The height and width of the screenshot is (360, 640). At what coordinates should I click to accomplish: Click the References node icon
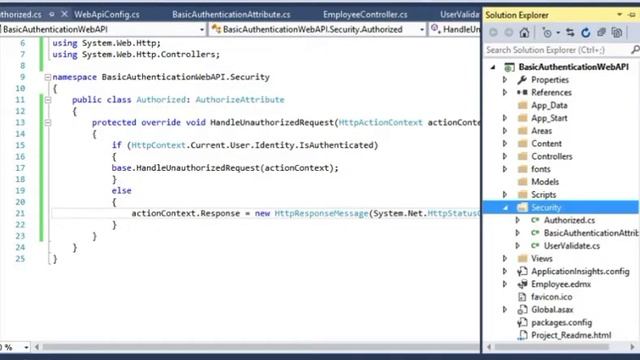(522, 92)
